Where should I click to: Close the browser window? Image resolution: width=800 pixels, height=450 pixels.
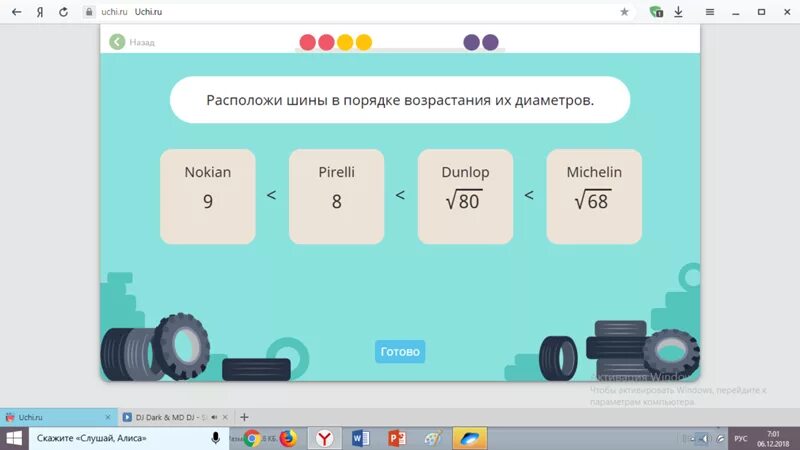pyautogui.click(x=787, y=12)
